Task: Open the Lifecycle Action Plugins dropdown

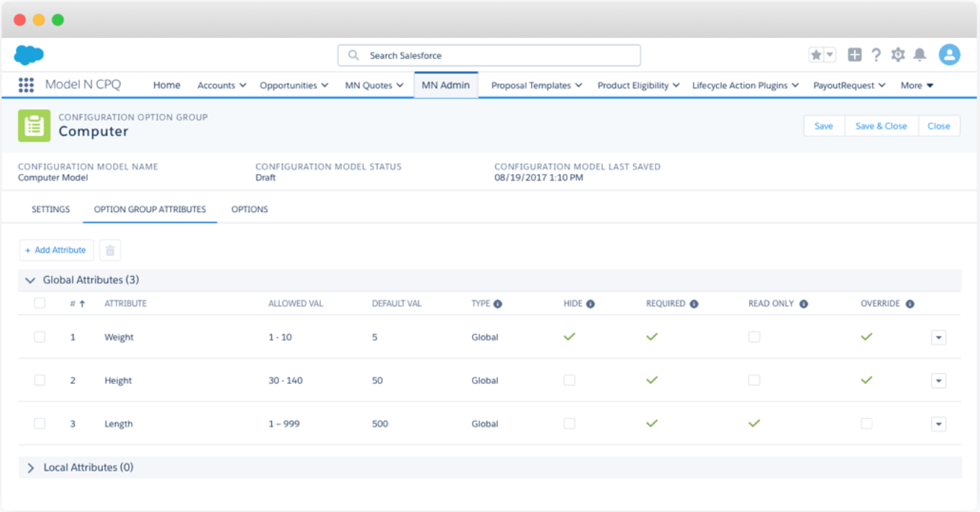Action: tap(795, 86)
